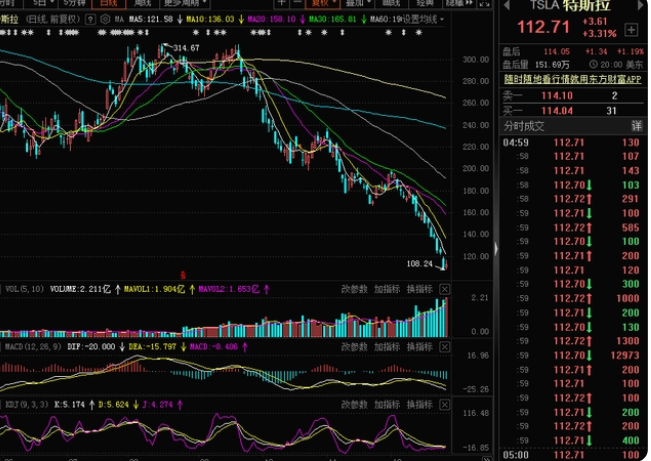Viewport: 651px width, 461px height.
Task: Click 改参数 in the KDJ panel
Action: point(354,405)
